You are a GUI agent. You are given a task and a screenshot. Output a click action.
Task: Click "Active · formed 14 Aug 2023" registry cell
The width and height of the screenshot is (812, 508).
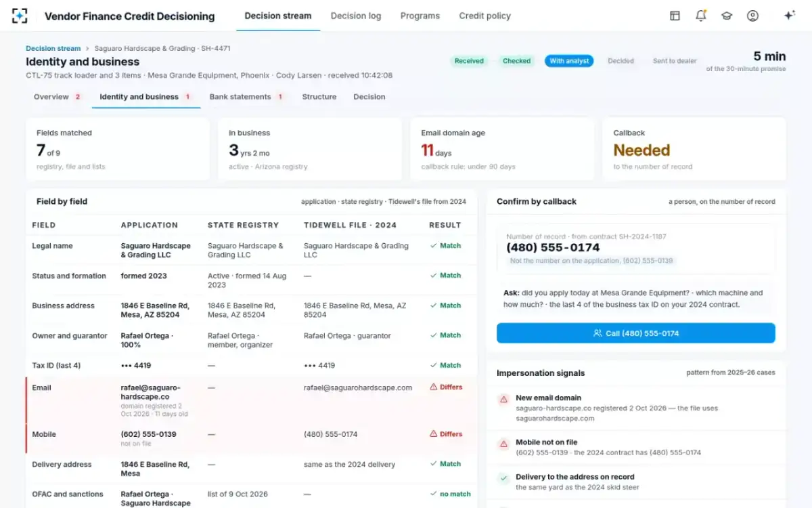(247, 280)
